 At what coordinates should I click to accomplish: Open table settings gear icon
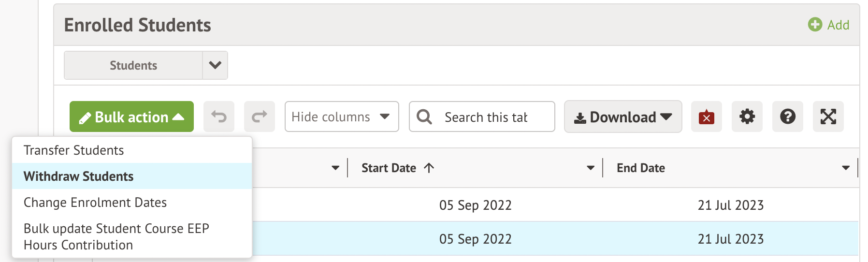pyautogui.click(x=747, y=116)
